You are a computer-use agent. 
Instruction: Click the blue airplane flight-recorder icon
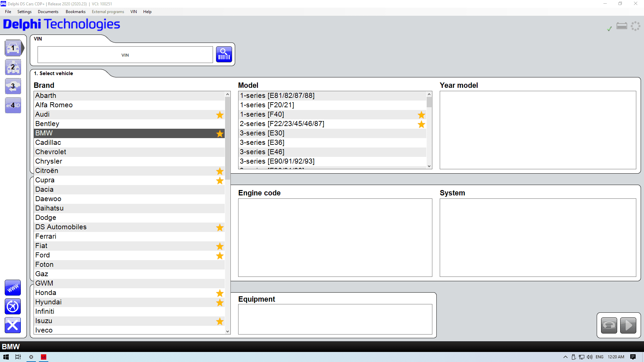[12, 306]
